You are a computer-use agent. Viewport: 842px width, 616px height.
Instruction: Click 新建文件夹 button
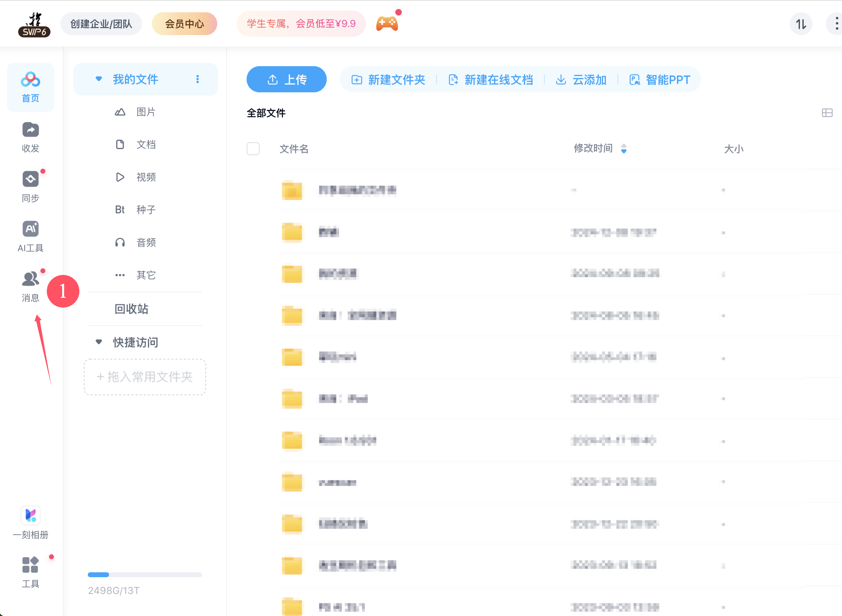tap(388, 80)
